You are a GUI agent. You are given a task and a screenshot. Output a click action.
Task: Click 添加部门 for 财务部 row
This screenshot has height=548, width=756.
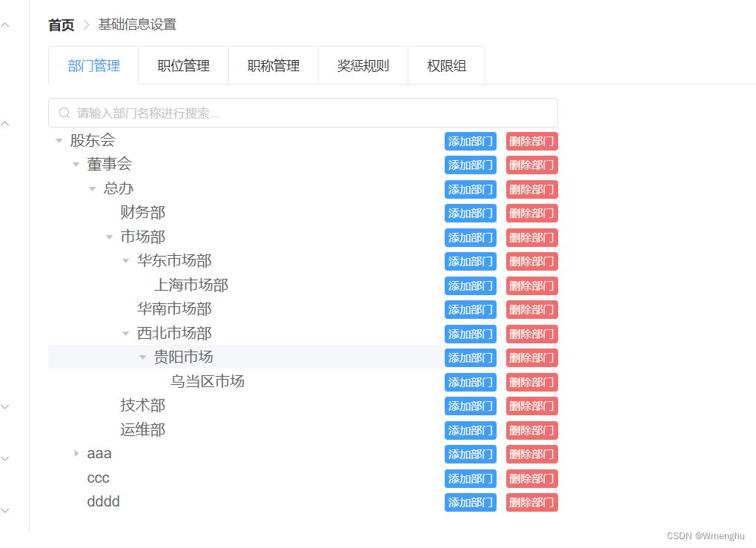pos(470,214)
